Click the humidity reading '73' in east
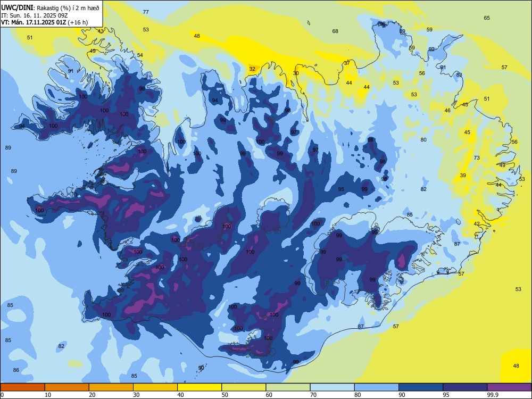The height and width of the screenshot is (399, 532). [477, 158]
